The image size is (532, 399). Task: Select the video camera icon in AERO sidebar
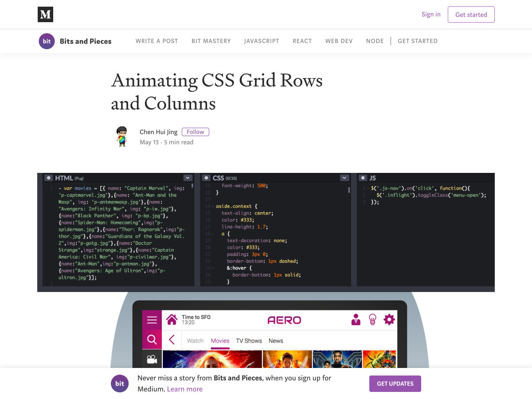[x=152, y=359]
